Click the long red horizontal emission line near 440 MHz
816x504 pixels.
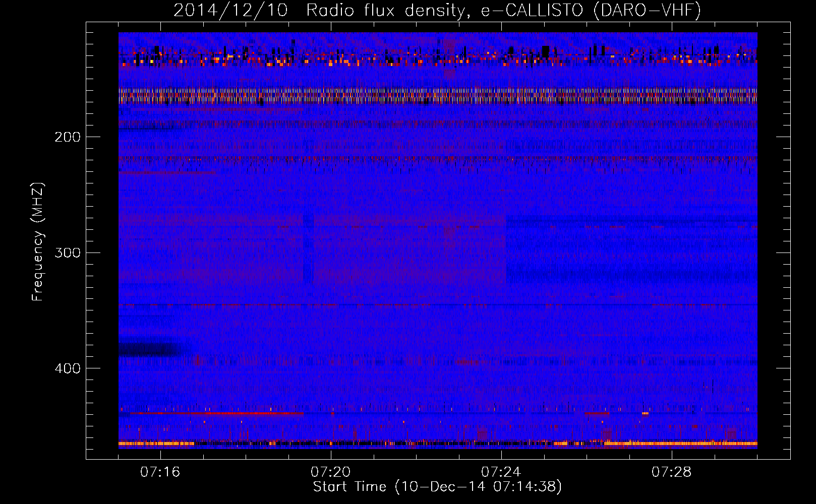pos(217,413)
